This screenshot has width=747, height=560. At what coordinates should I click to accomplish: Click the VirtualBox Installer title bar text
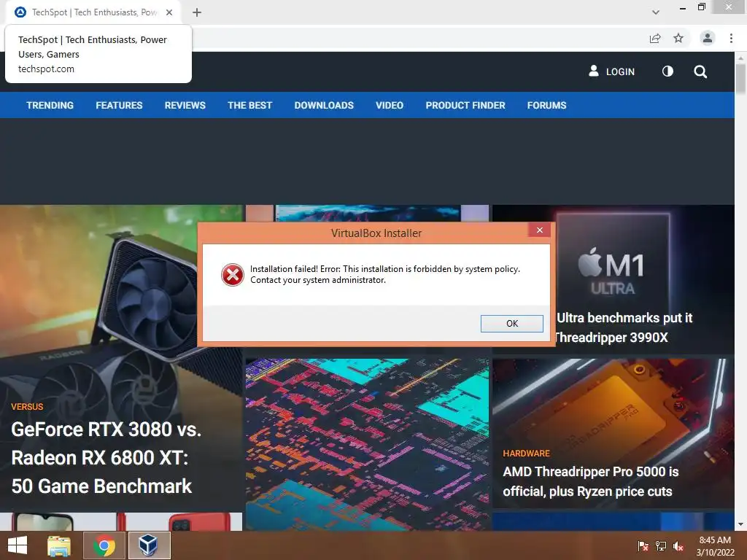(x=376, y=233)
